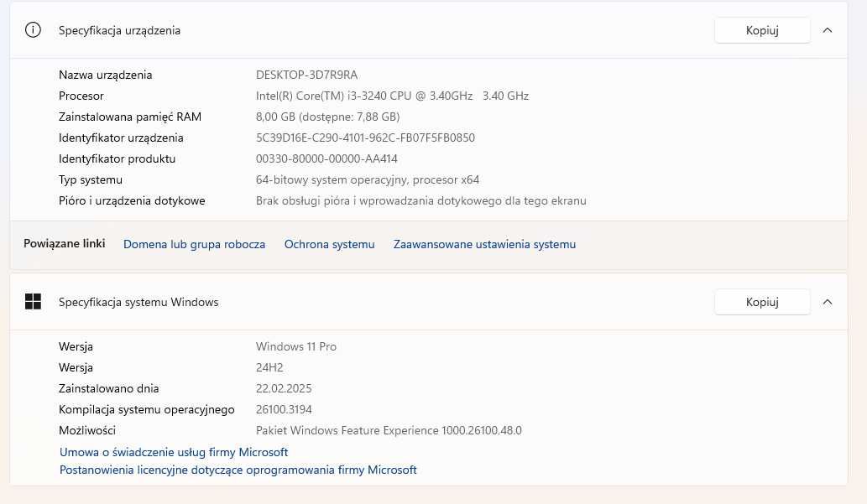Copy device specs with the top Kopiuj button
This screenshot has height=504, width=867.
click(x=762, y=30)
